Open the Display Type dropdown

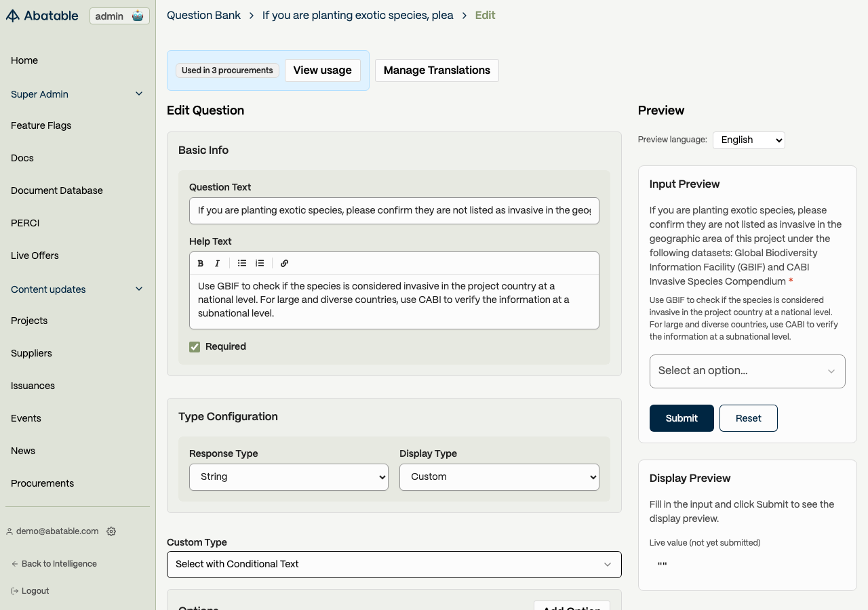(x=499, y=477)
